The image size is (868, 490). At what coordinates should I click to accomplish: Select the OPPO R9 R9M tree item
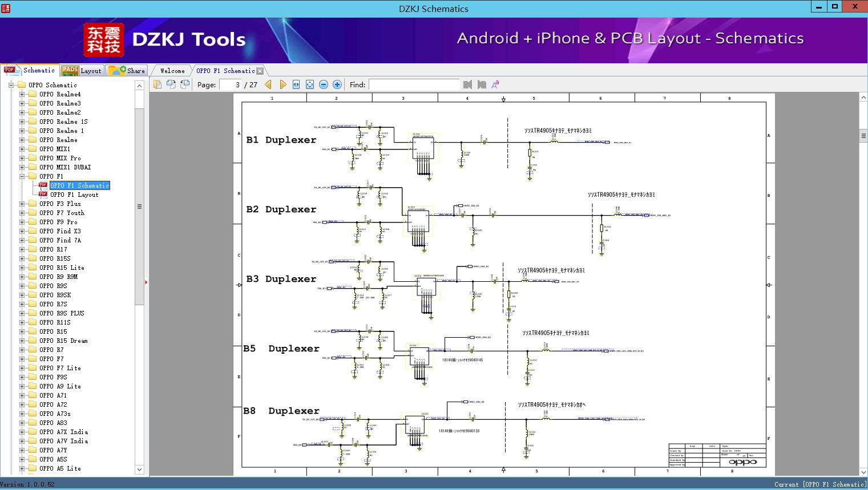(x=58, y=277)
